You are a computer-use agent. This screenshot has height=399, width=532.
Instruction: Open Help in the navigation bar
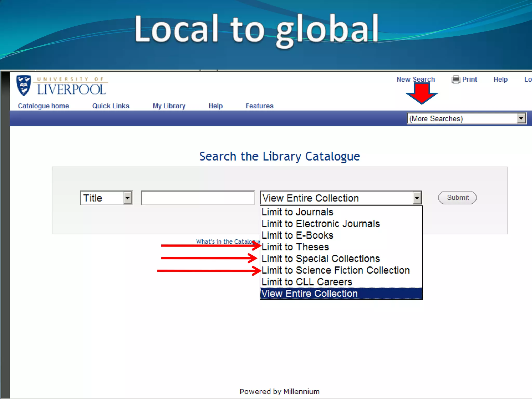coord(216,106)
